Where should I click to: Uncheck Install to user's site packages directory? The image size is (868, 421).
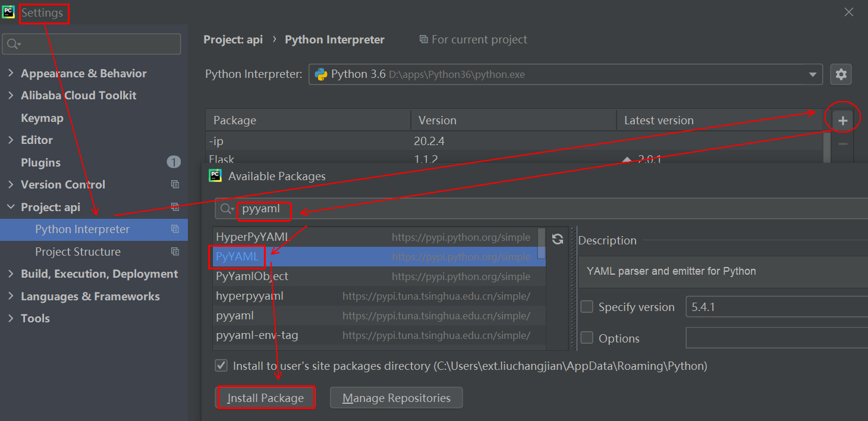pyautogui.click(x=221, y=366)
